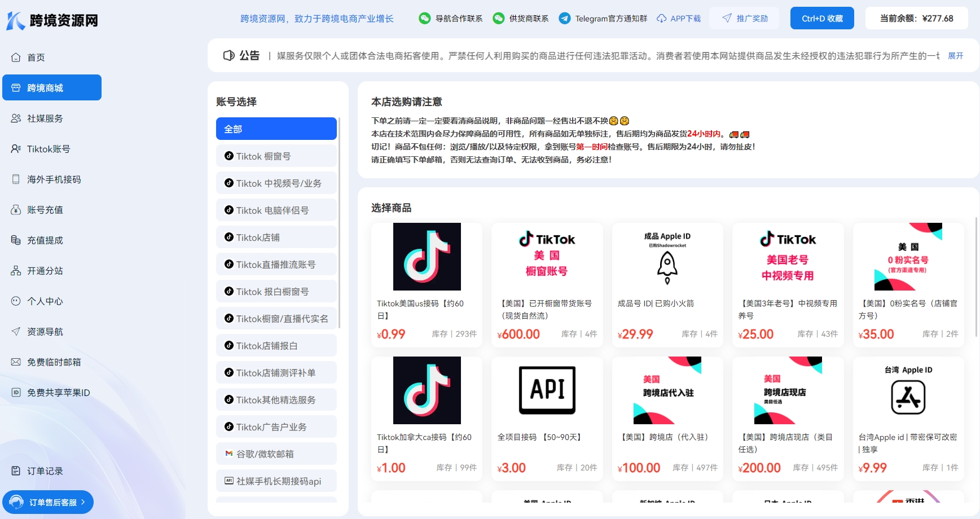Screen dimensions: 980x519
Task: Click the 公告 megaphone icon
Action: click(x=228, y=55)
